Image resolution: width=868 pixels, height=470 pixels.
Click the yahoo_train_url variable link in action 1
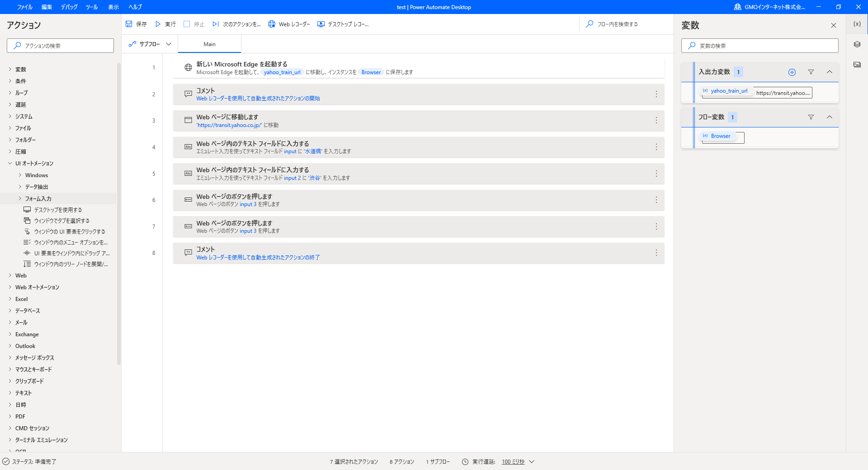click(282, 72)
